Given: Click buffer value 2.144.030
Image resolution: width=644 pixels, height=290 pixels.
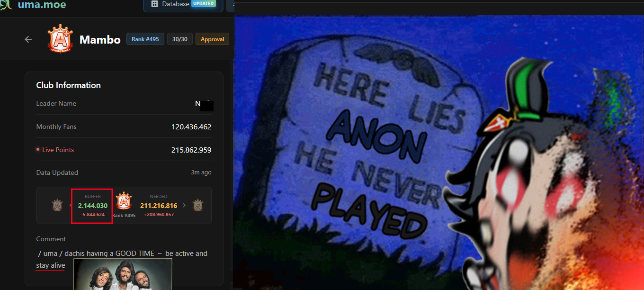Looking at the screenshot, I should (x=93, y=206).
